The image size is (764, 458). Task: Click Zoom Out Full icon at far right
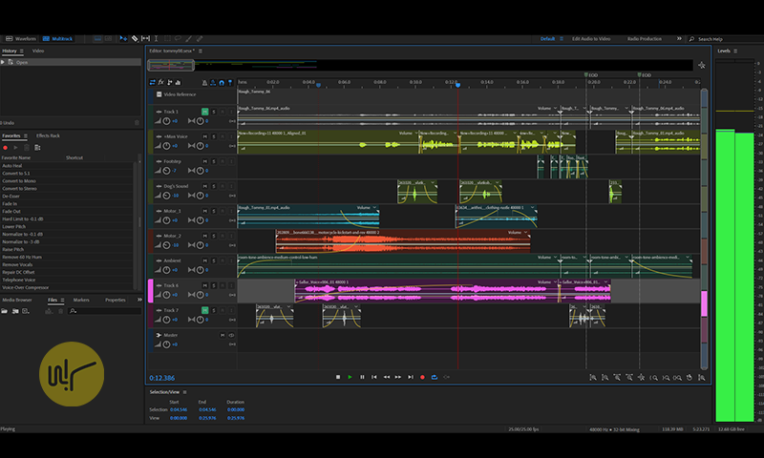[702, 378]
